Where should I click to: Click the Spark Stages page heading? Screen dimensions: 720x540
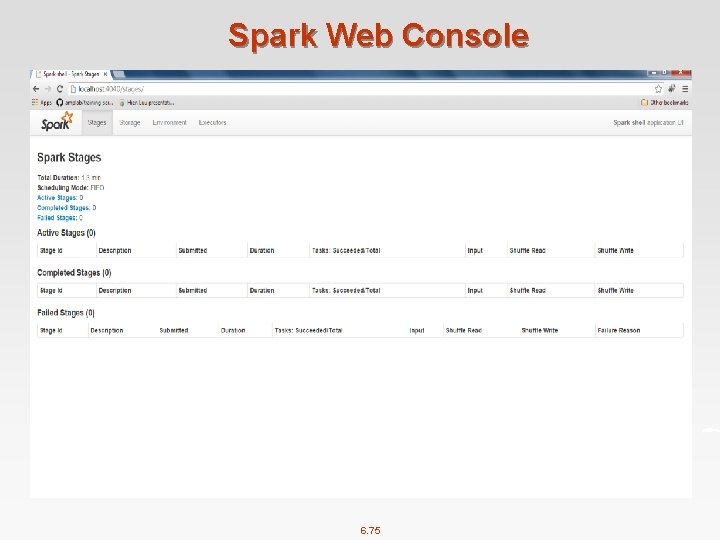[69, 158]
